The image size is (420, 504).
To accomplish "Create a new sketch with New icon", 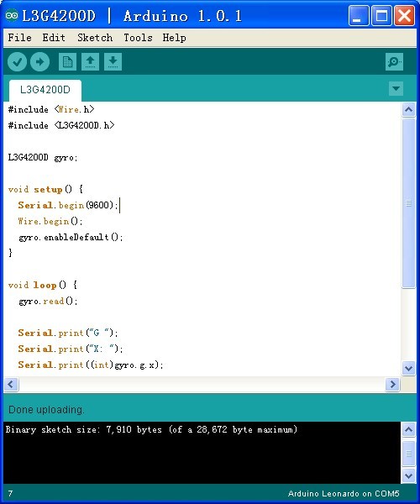I will click(x=67, y=61).
